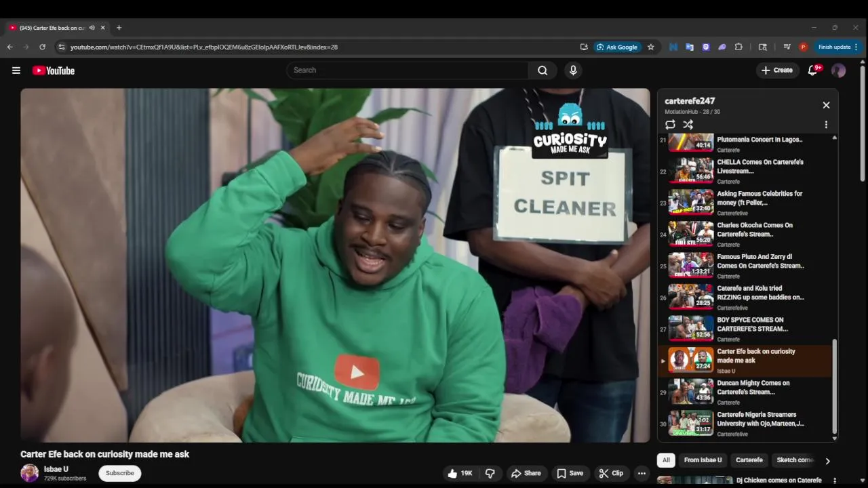Screen dimensions: 868x488
Task: Play CHELLA Comes On Carterefe's Livestream
Action: [x=745, y=171]
